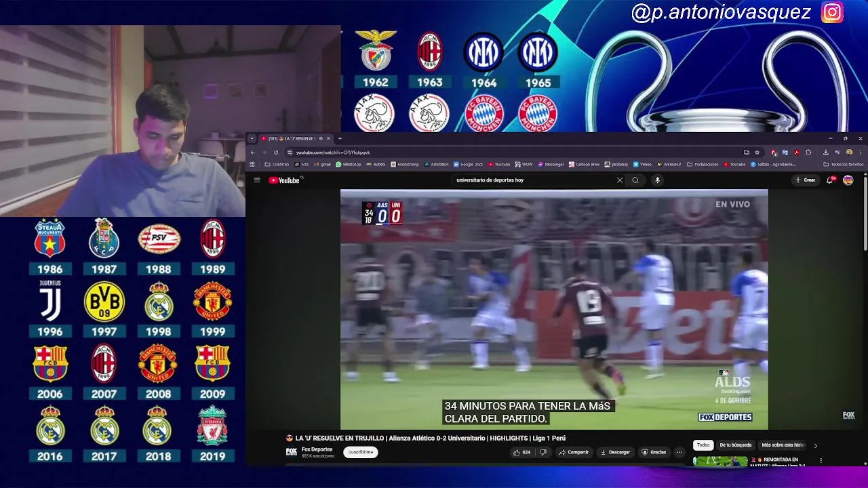Screen dimensions: 868x488
Task: Open browser downloads icon
Action: (826, 152)
